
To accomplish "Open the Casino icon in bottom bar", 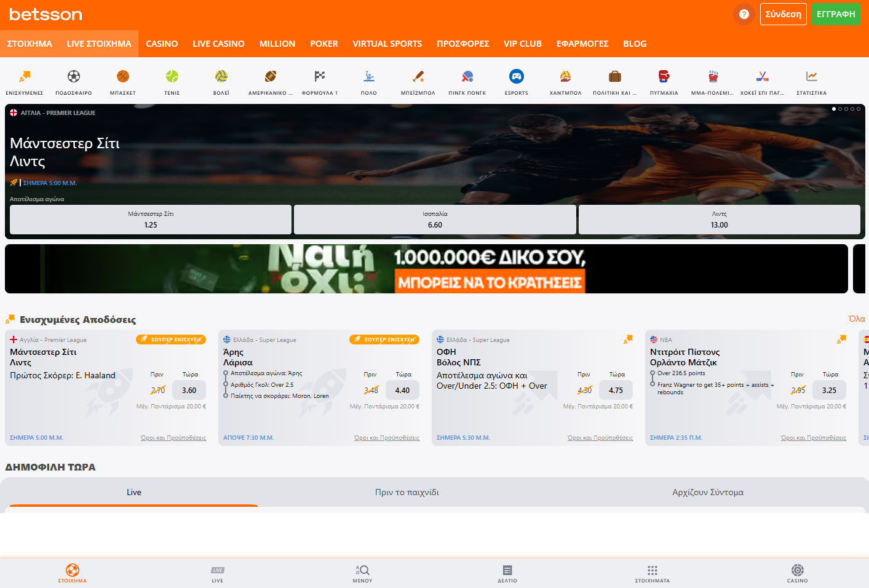I will click(797, 573).
